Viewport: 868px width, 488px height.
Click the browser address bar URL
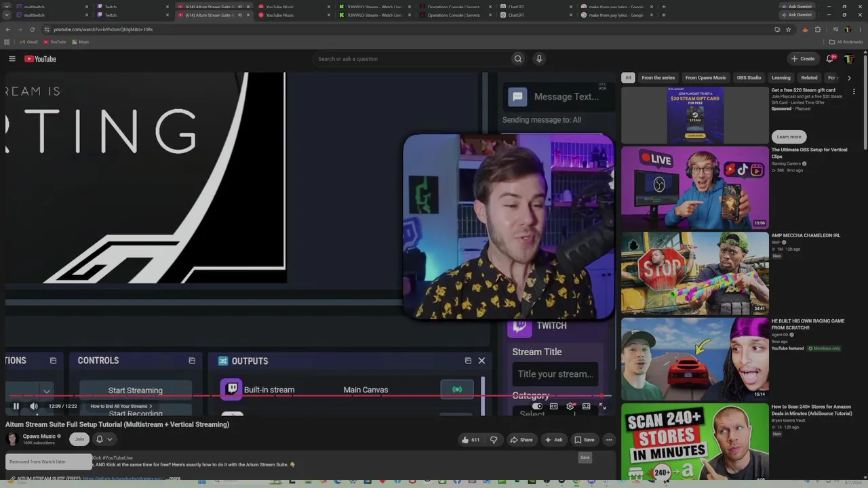pos(103,29)
